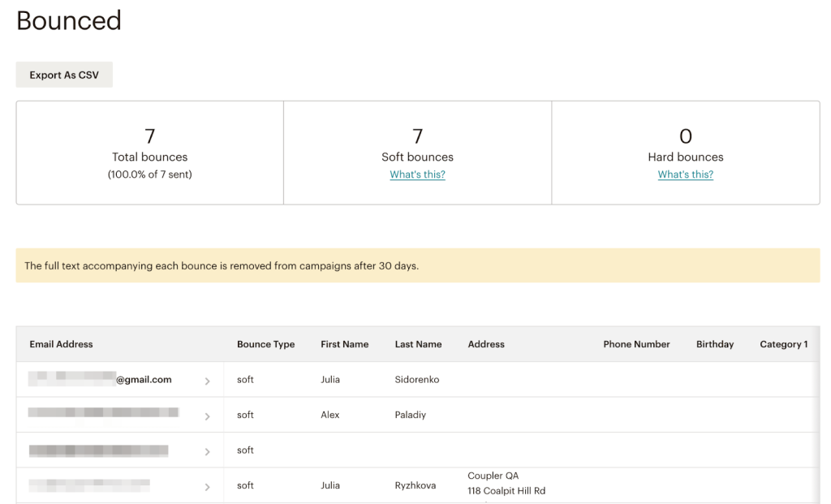Open details for Julia Ryzhkova's bounced email
This screenshot has width=831, height=504.
pyautogui.click(x=208, y=485)
